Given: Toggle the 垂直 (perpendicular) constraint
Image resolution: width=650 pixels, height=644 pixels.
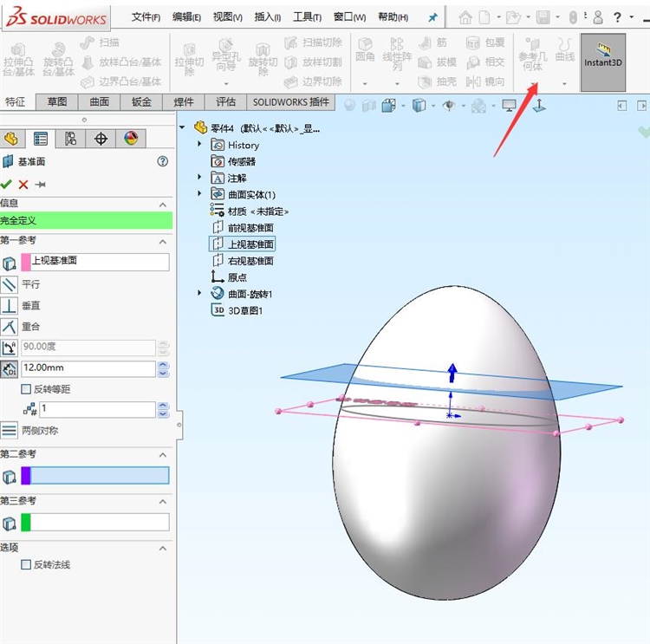Looking at the screenshot, I should click(10, 306).
